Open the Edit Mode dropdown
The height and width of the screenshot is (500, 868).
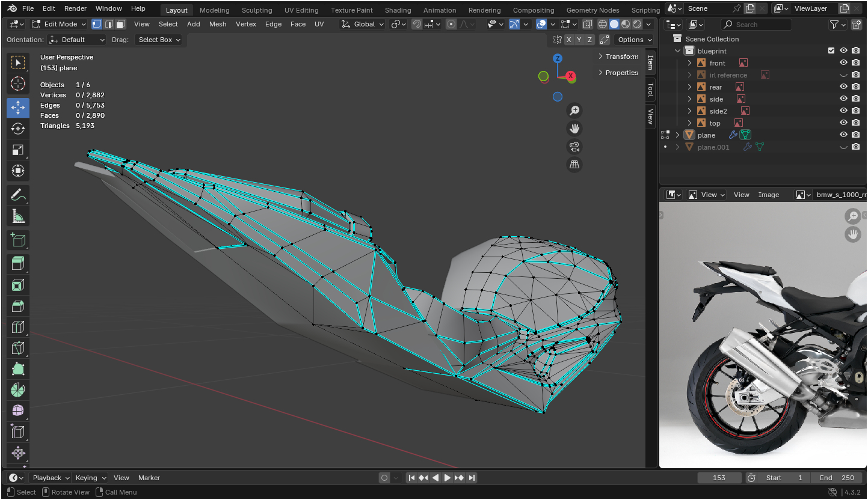point(59,24)
